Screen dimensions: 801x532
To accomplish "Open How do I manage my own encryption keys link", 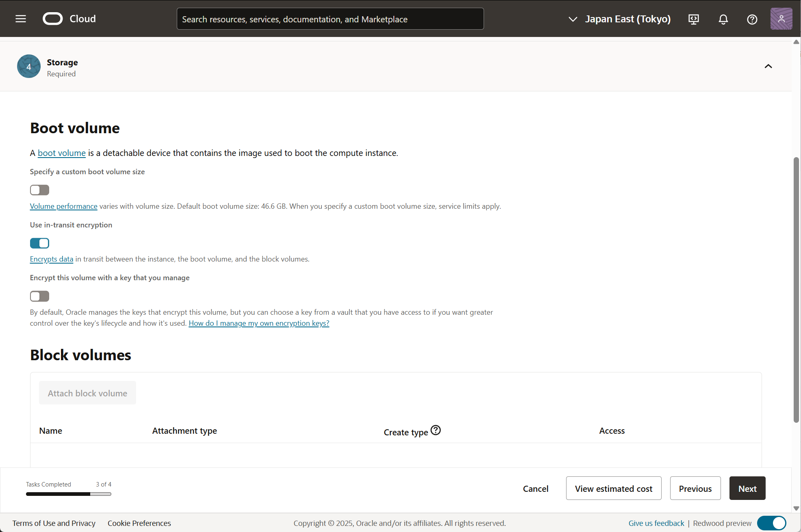I will pyautogui.click(x=259, y=323).
